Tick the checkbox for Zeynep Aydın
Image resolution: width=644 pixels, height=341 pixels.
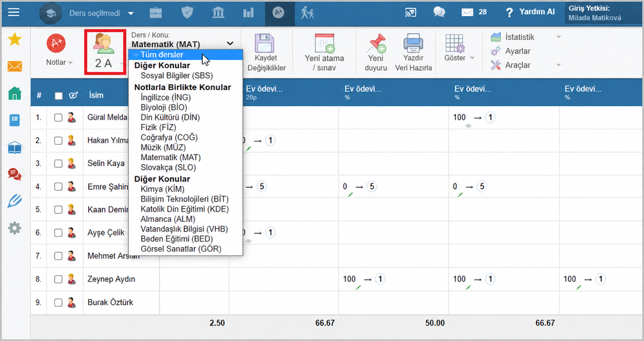tap(59, 279)
